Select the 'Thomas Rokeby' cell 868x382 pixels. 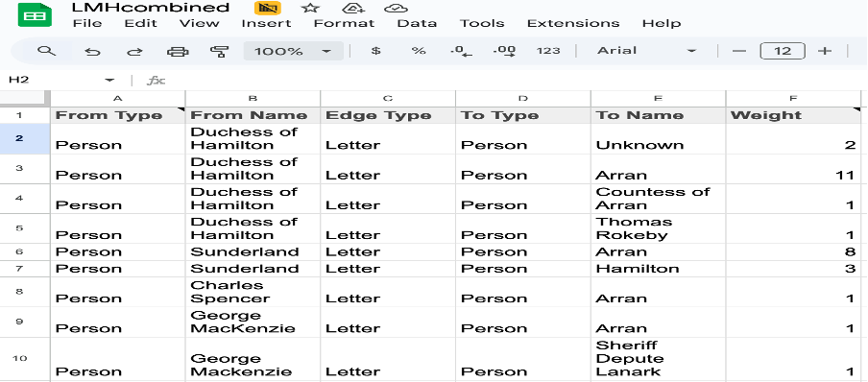coord(658,228)
